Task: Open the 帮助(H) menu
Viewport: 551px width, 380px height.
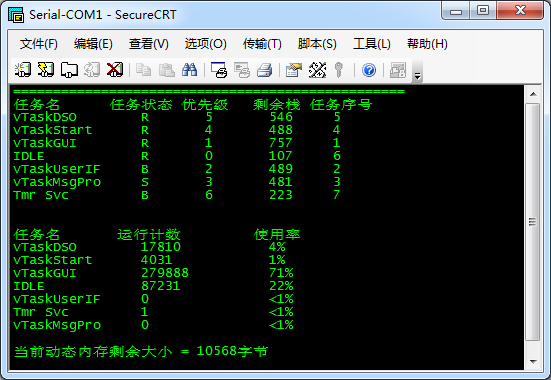Action: (x=427, y=44)
